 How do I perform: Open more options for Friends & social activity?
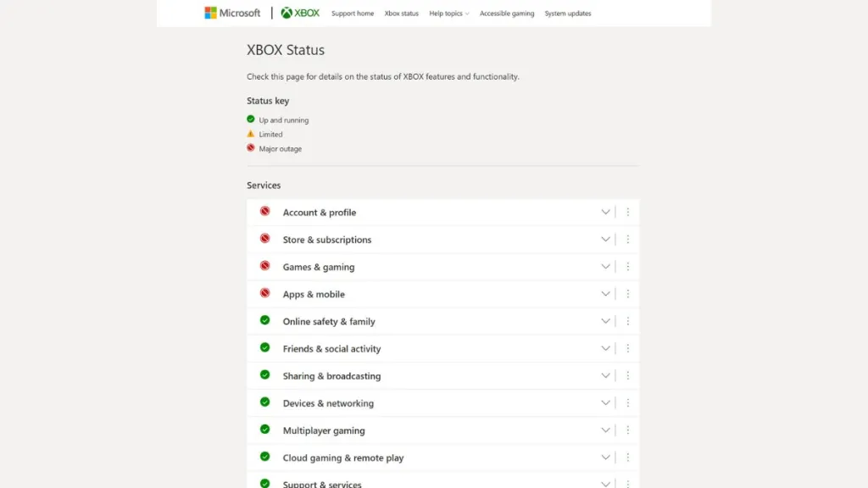pyautogui.click(x=628, y=348)
